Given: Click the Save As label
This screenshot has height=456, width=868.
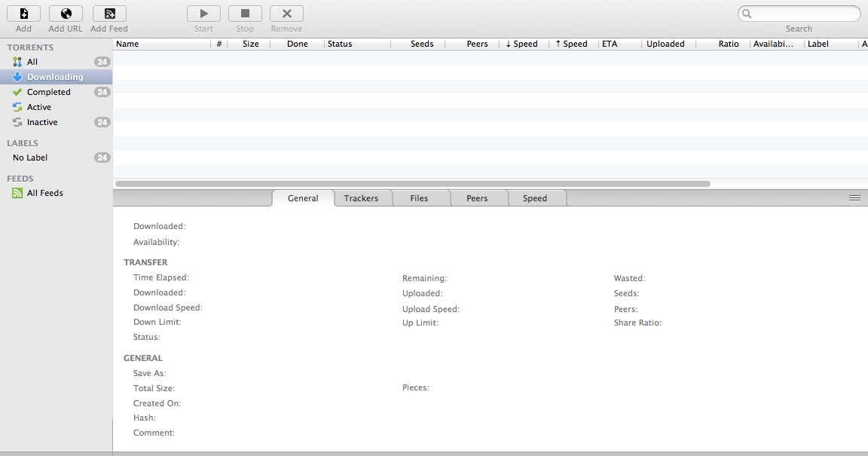Looking at the screenshot, I should click(x=149, y=373).
